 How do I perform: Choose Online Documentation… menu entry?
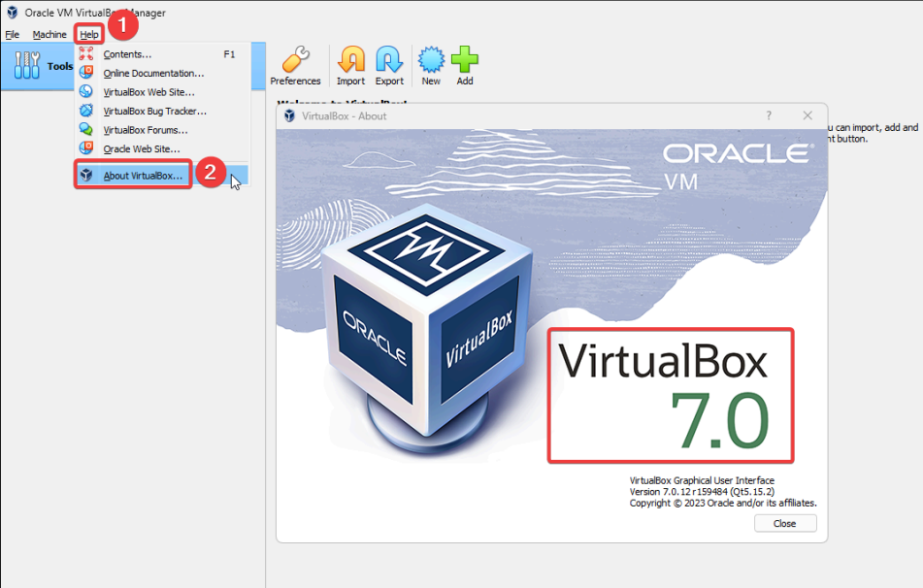[162, 73]
